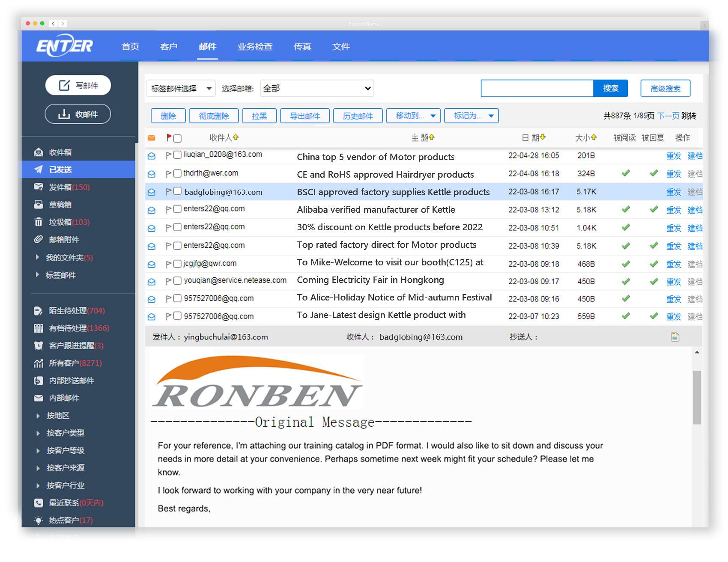This screenshot has height=562, width=728.
Task: Click 重发 for the China top 5 vendor email
Action: click(x=674, y=156)
